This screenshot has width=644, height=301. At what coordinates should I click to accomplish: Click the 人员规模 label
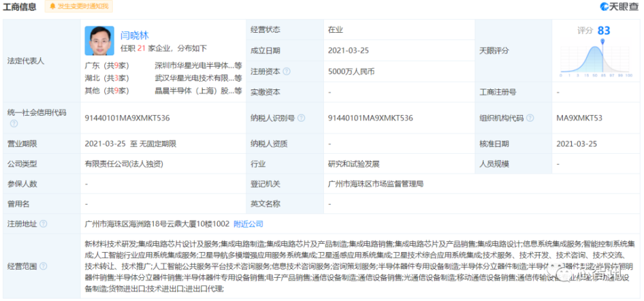[494, 165]
